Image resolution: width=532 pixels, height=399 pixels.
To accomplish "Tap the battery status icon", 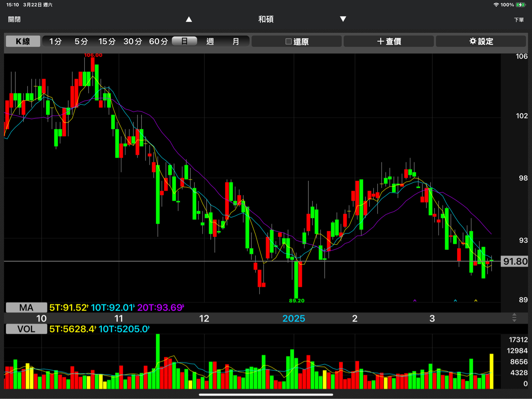I will (520, 5).
